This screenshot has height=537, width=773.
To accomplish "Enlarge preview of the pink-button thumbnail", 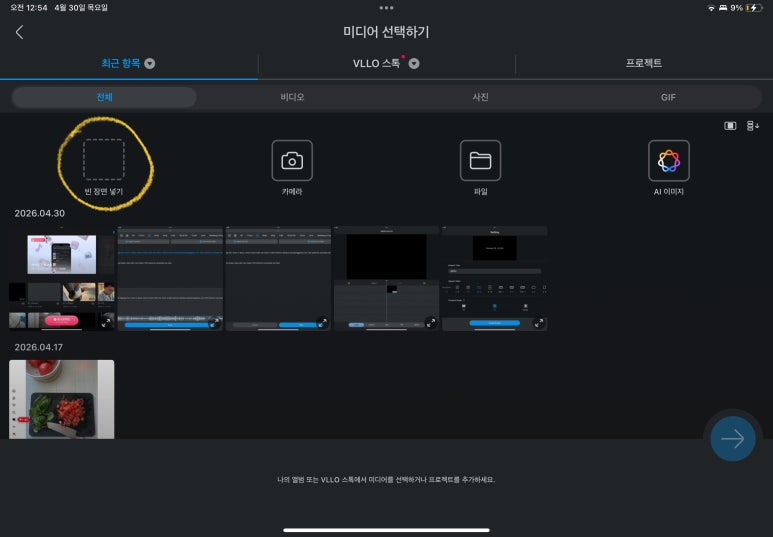I will (x=106, y=322).
